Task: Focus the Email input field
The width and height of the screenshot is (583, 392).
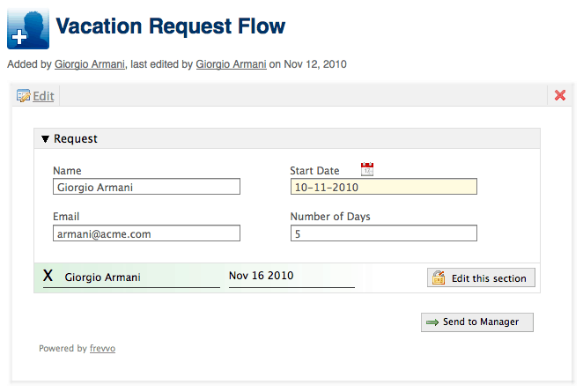Action: (x=146, y=233)
